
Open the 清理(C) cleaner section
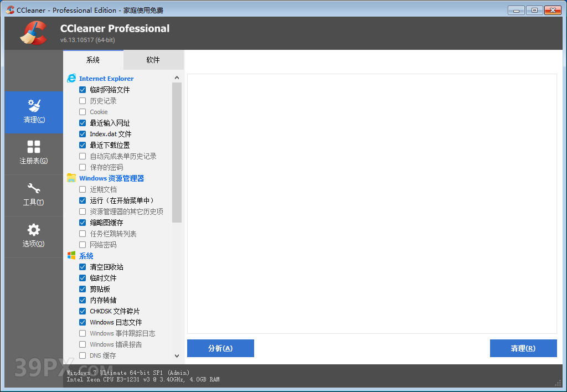pos(34,112)
